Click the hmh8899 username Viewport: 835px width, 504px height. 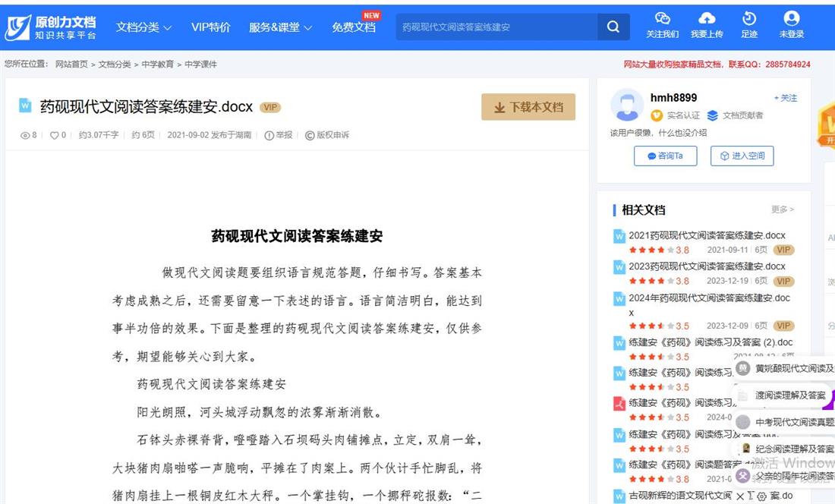(x=673, y=97)
